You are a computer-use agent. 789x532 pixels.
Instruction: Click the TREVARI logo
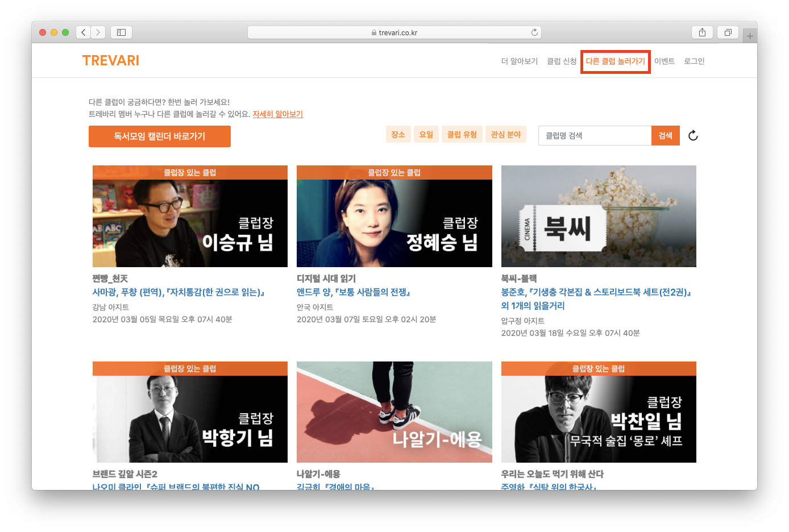click(x=111, y=61)
